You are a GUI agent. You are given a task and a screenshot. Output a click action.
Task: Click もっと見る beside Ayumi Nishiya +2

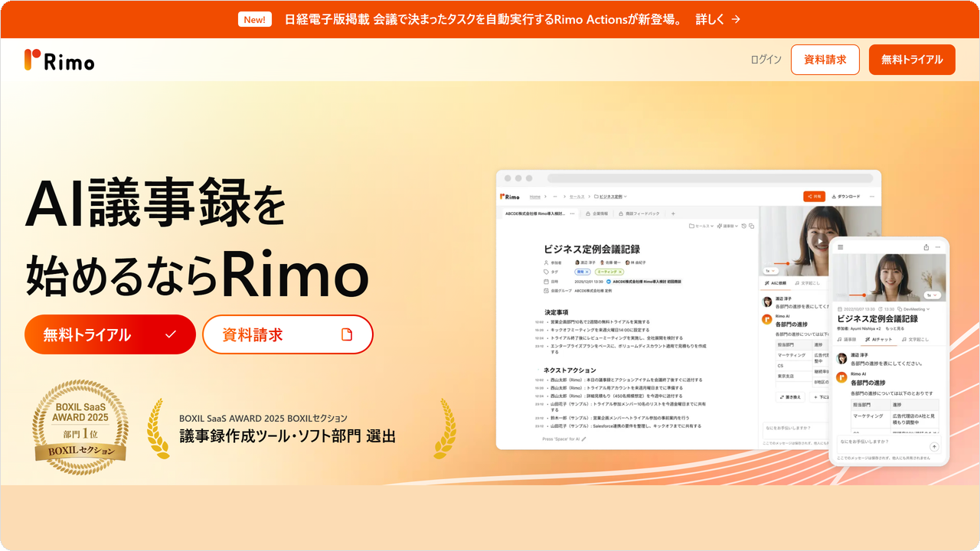895,328
